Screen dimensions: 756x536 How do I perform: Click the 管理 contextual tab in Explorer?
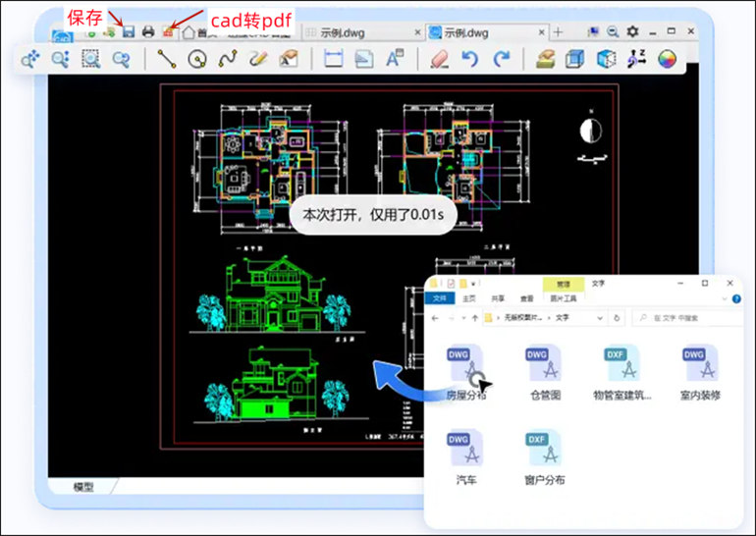564,284
